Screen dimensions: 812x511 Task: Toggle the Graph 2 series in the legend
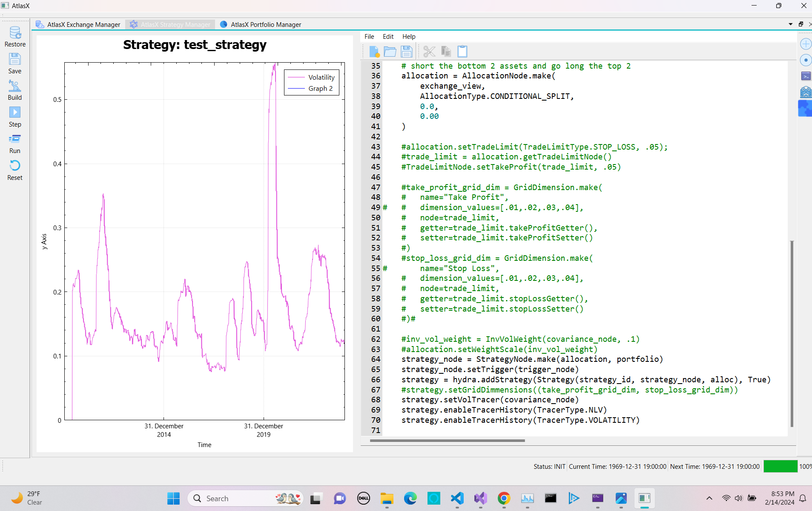coord(320,88)
